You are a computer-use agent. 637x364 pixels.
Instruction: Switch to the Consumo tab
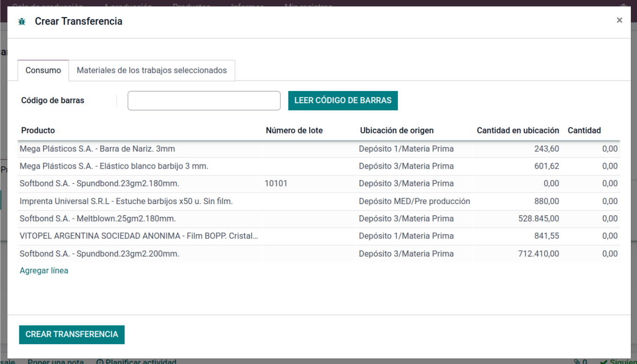(x=43, y=71)
